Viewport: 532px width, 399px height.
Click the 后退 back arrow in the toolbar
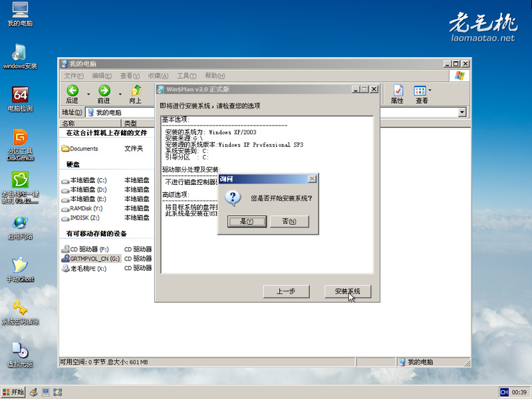click(x=72, y=94)
